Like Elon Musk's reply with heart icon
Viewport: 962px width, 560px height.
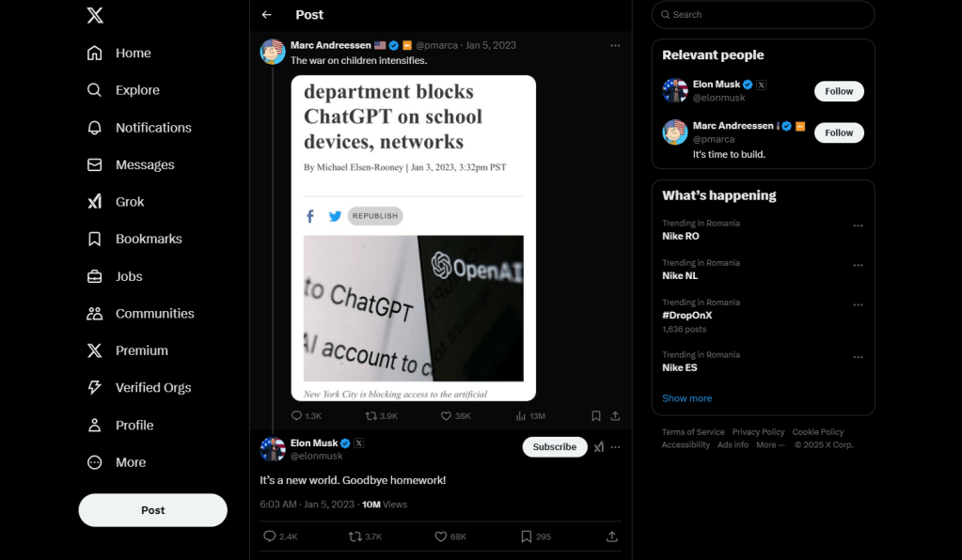point(441,537)
